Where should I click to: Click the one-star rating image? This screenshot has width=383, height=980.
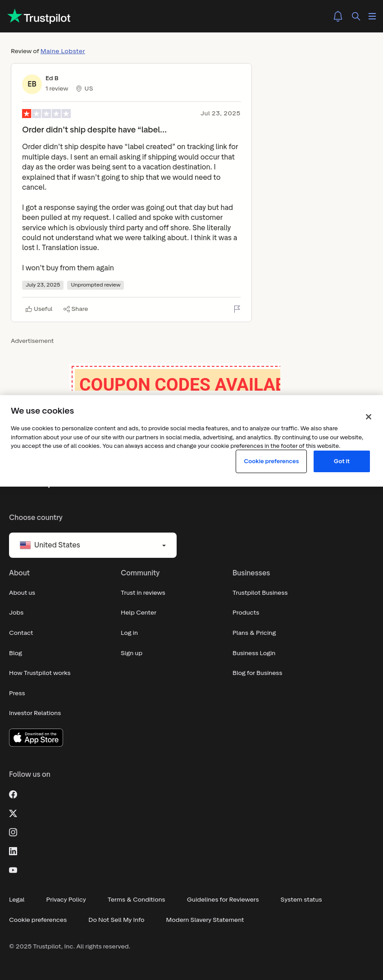tap(46, 114)
